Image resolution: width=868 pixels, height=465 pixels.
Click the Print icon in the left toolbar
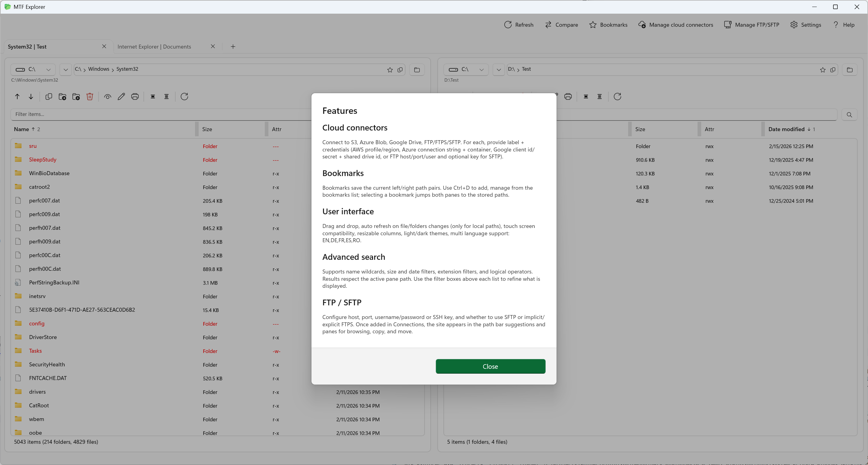click(x=135, y=97)
